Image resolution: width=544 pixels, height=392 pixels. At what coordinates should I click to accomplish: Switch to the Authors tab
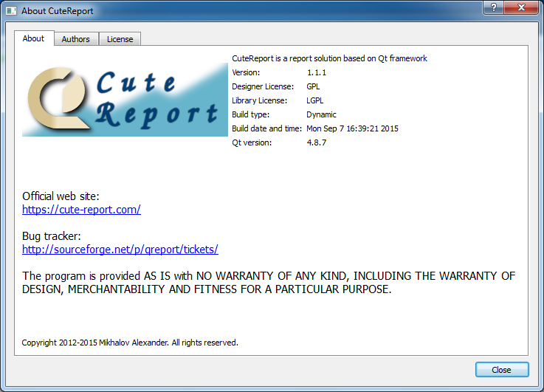coord(76,39)
